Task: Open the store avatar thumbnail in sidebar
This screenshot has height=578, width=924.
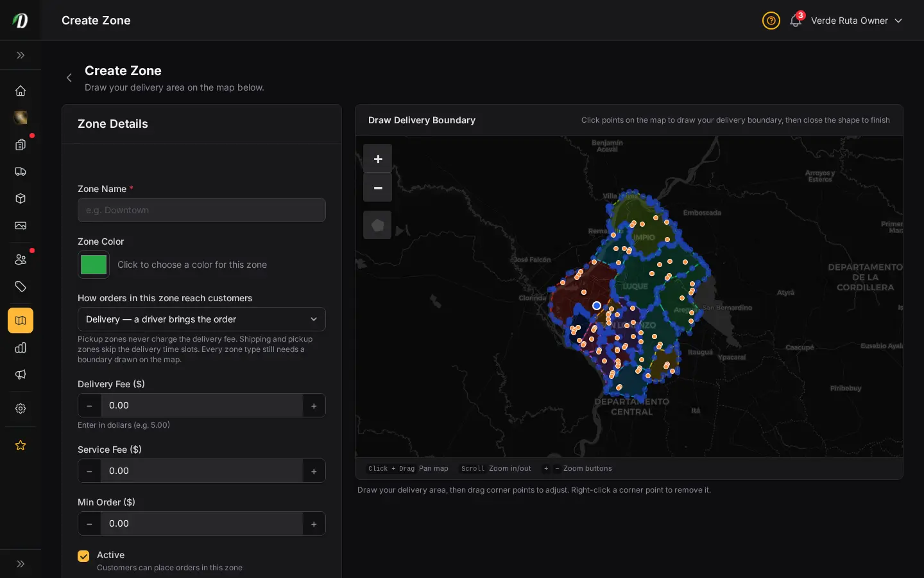Action: 21,118
